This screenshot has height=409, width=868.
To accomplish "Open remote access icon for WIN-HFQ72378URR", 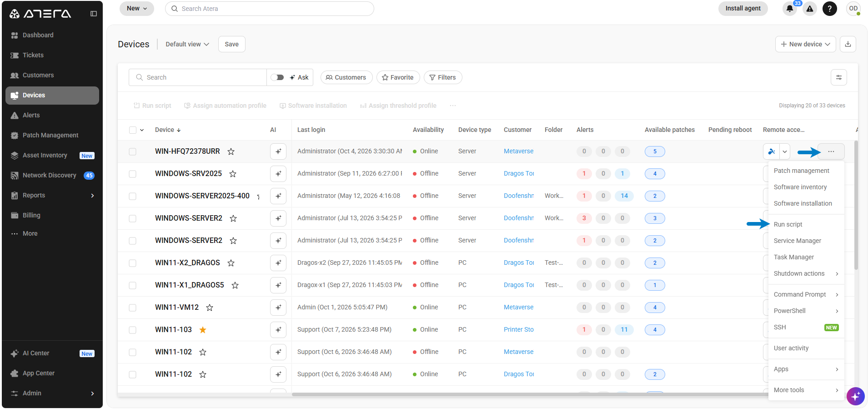I will pyautogui.click(x=772, y=151).
